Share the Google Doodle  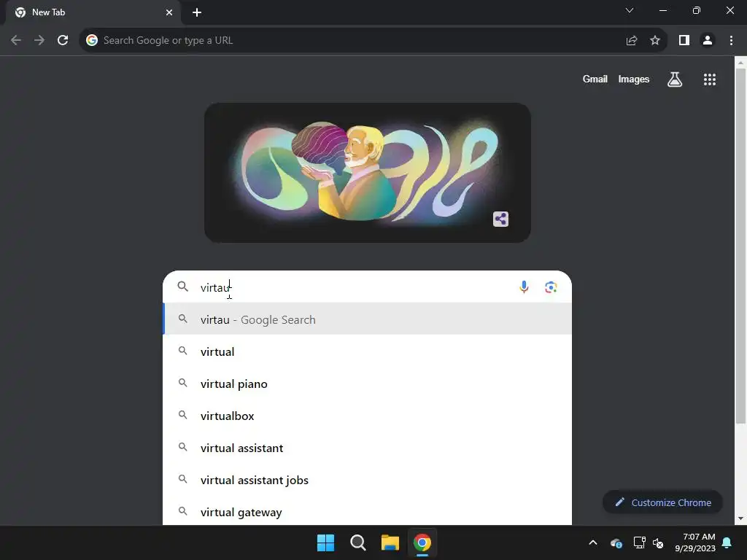pos(500,219)
